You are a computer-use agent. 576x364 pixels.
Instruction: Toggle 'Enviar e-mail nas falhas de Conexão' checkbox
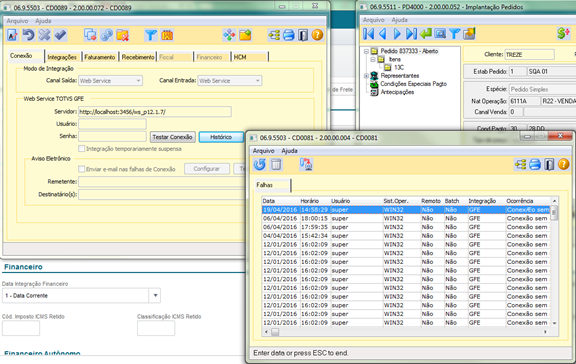coord(82,169)
